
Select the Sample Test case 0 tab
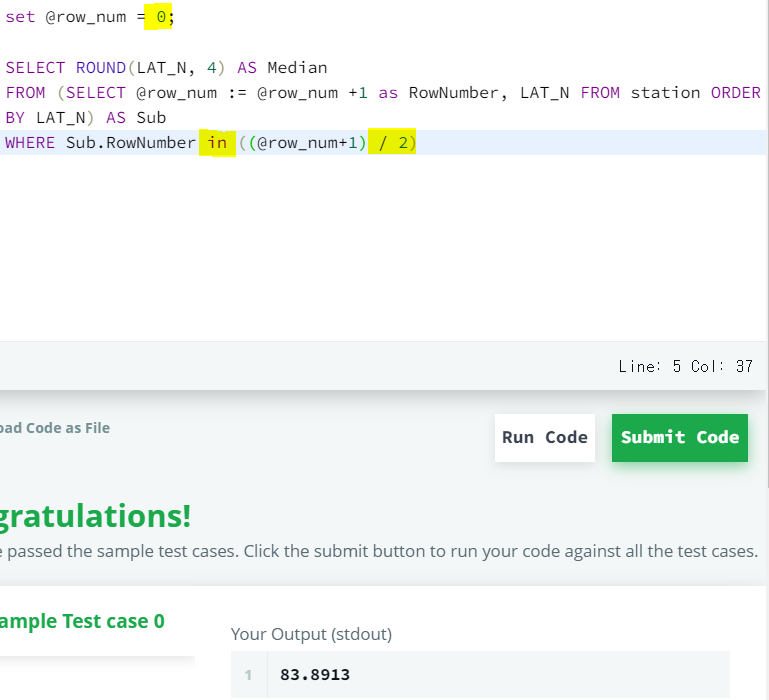(82, 622)
